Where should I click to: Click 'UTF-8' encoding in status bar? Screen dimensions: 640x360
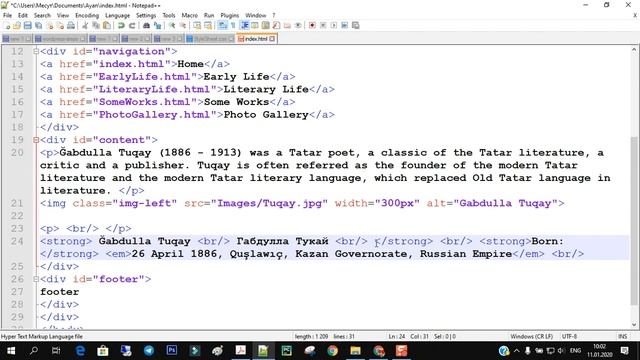point(569,337)
